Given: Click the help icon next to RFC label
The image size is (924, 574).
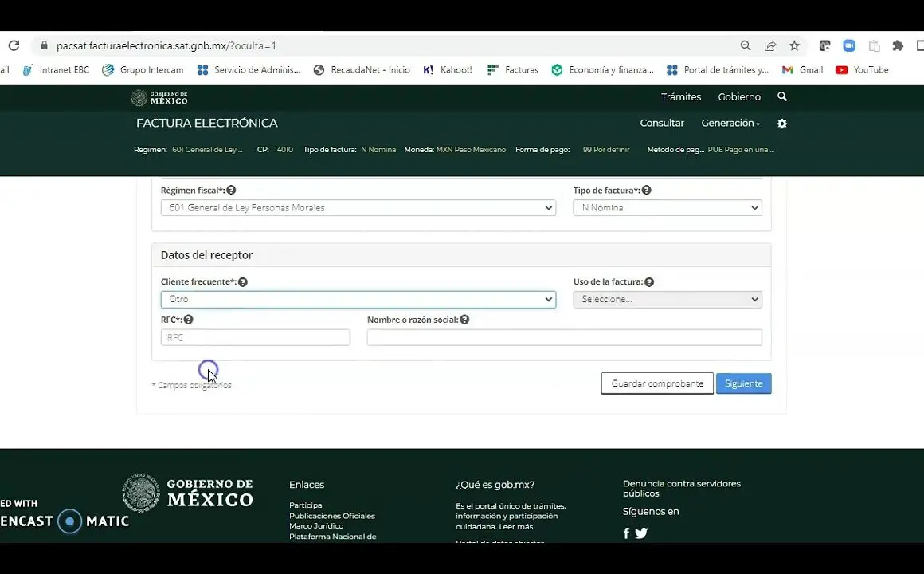Looking at the screenshot, I should (188, 320).
